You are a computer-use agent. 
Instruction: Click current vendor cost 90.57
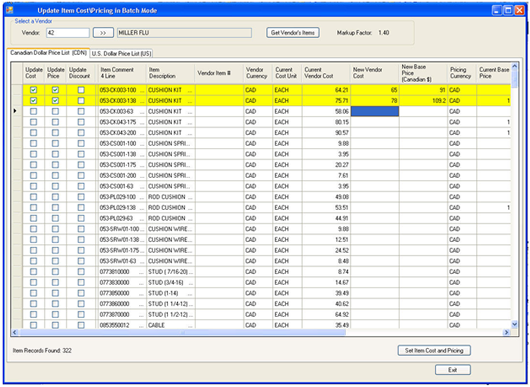[326, 133]
